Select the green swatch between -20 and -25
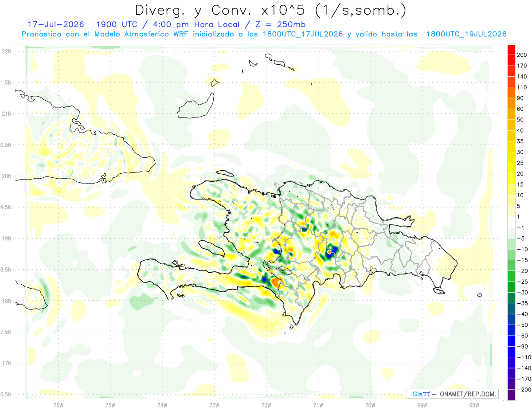The width and height of the screenshot is (532, 411). (x=511, y=276)
